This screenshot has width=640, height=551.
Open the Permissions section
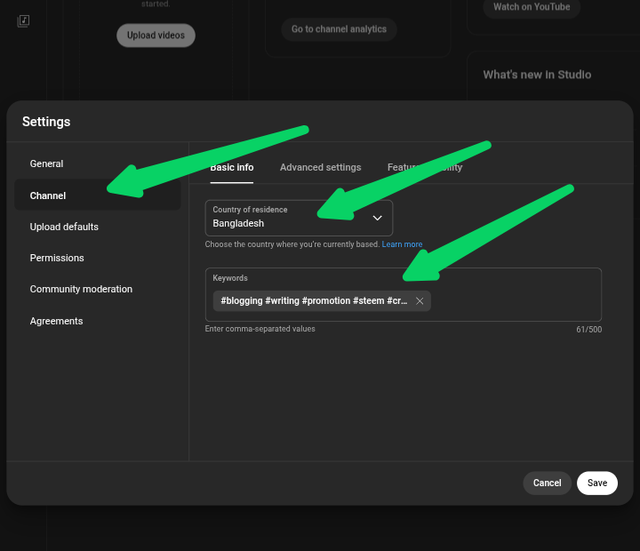click(57, 258)
